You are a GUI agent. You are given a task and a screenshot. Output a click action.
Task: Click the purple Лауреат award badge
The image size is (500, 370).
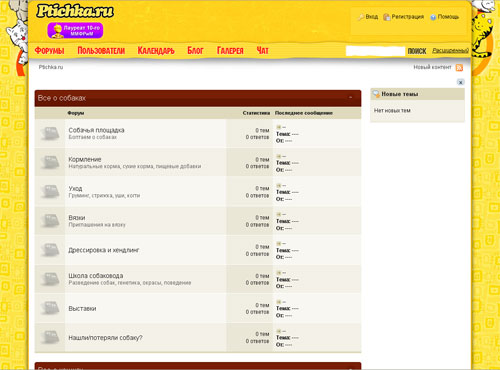[75, 31]
